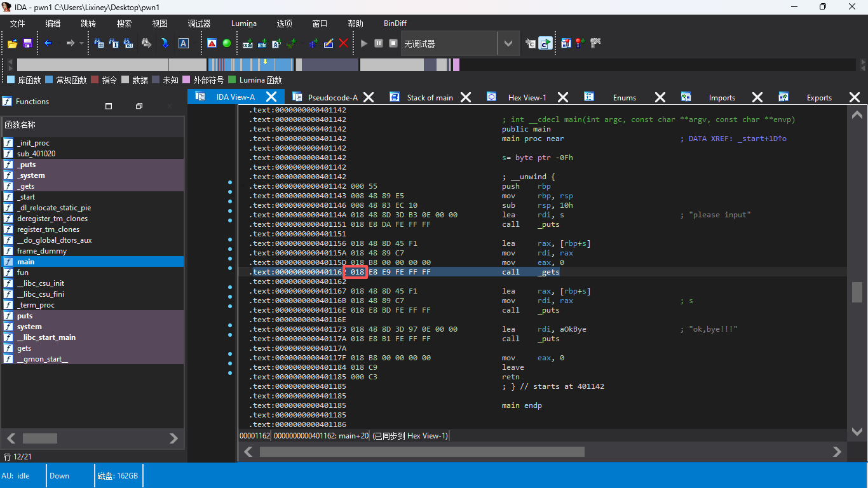Click the red X delete icon
This screenshot has height=488, width=868.
tap(343, 43)
